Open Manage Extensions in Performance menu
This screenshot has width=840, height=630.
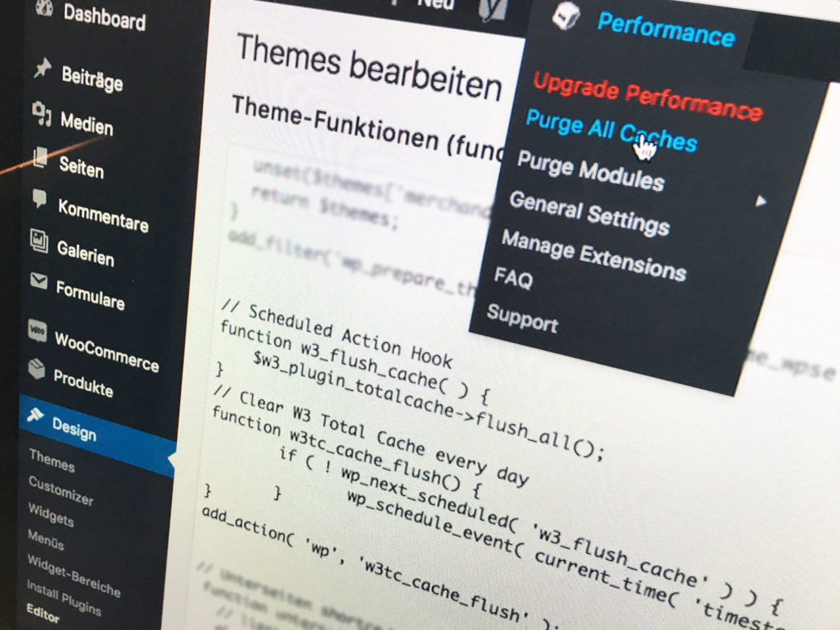pyautogui.click(x=593, y=255)
